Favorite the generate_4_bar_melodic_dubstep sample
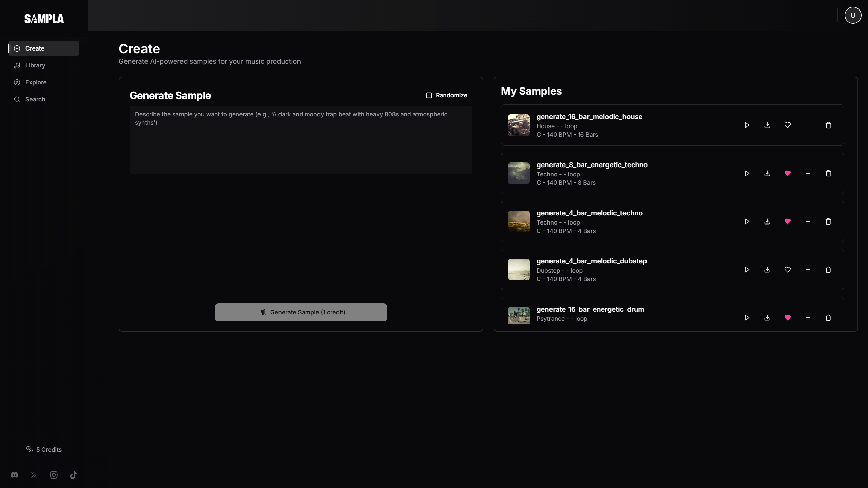This screenshot has height=488, width=868. [787, 270]
